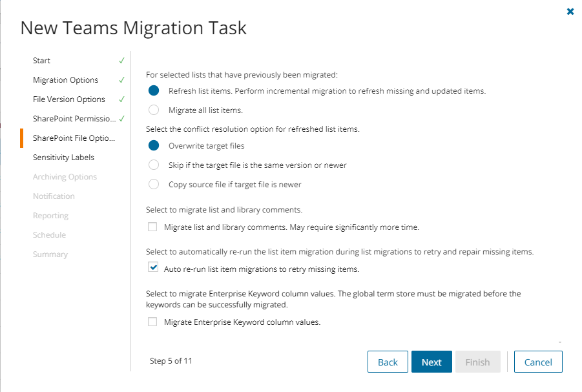Viewport: 582px width, 392px height.
Task: Go to the Migration Options step
Action: (66, 80)
